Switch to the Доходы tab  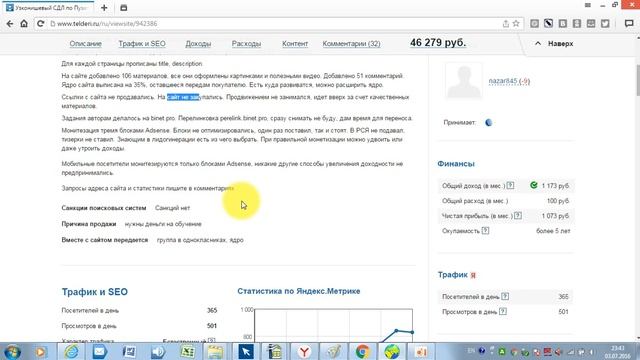tap(198, 44)
